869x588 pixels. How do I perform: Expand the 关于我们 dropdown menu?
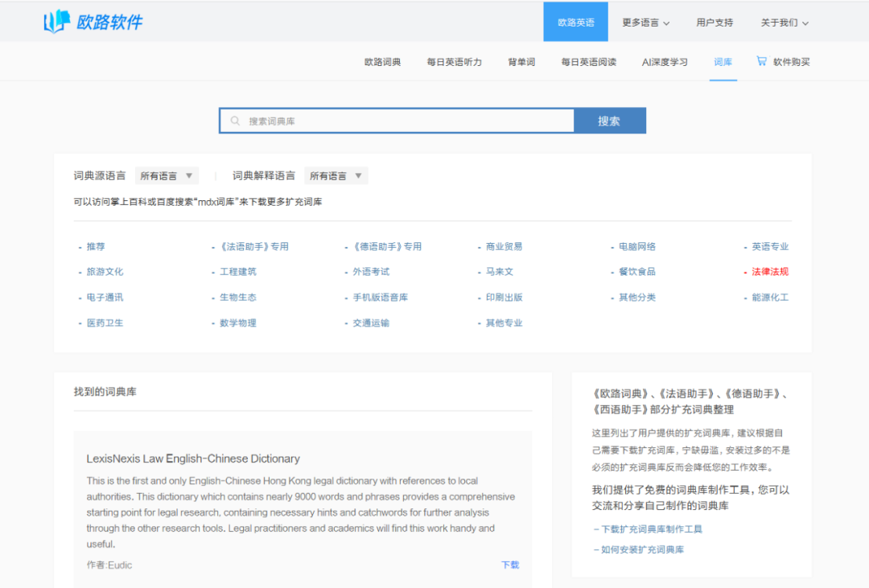(x=785, y=23)
